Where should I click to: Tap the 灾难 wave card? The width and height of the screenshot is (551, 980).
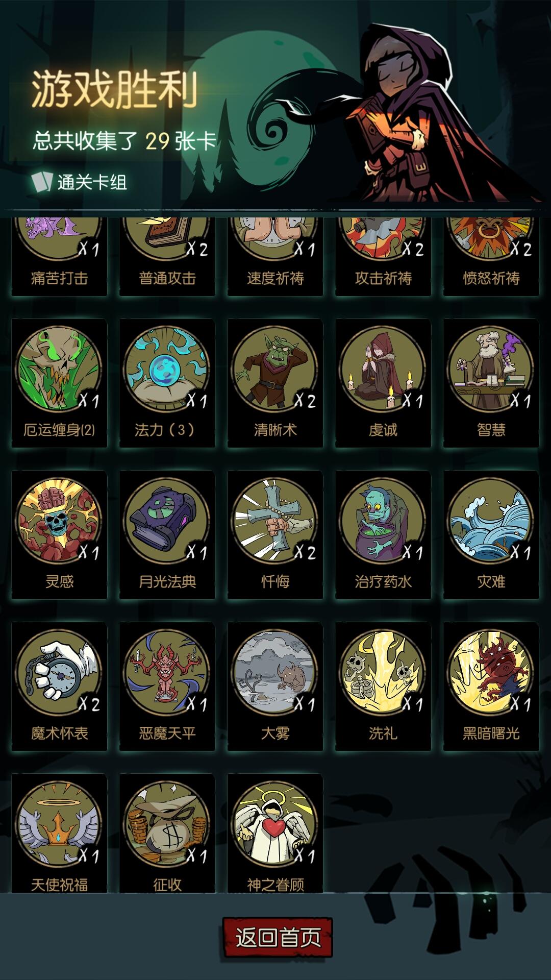click(491, 534)
